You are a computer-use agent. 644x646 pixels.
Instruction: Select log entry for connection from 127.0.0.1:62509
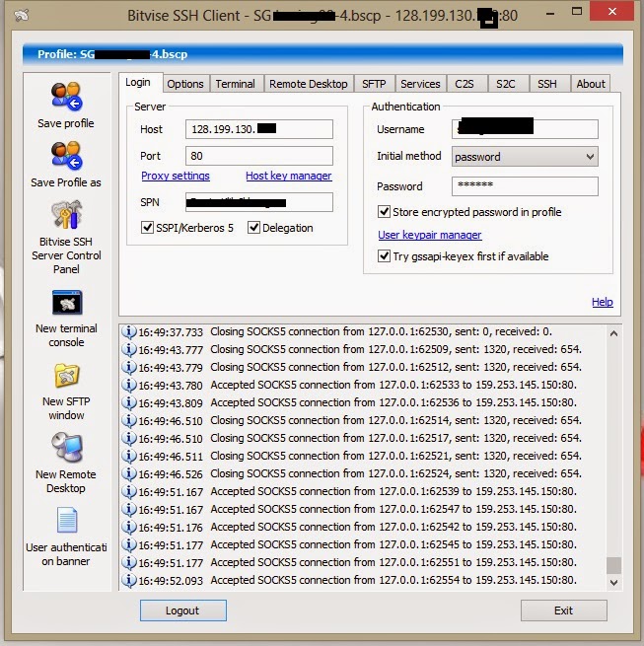point(351,349)
